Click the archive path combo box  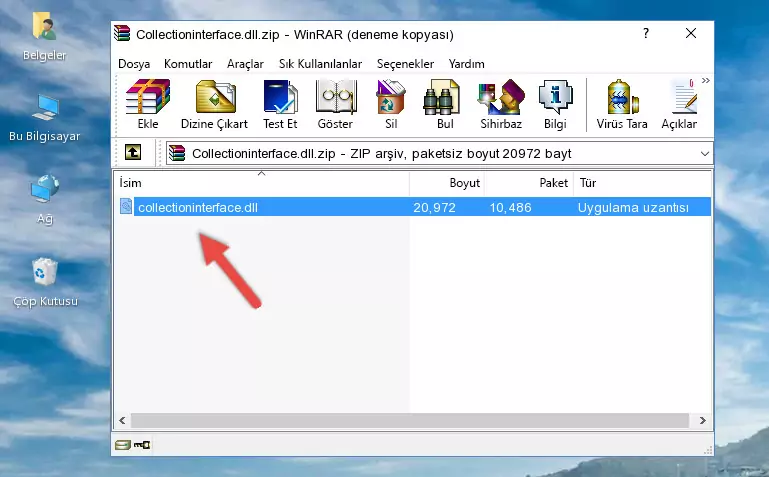pos(439,153)
